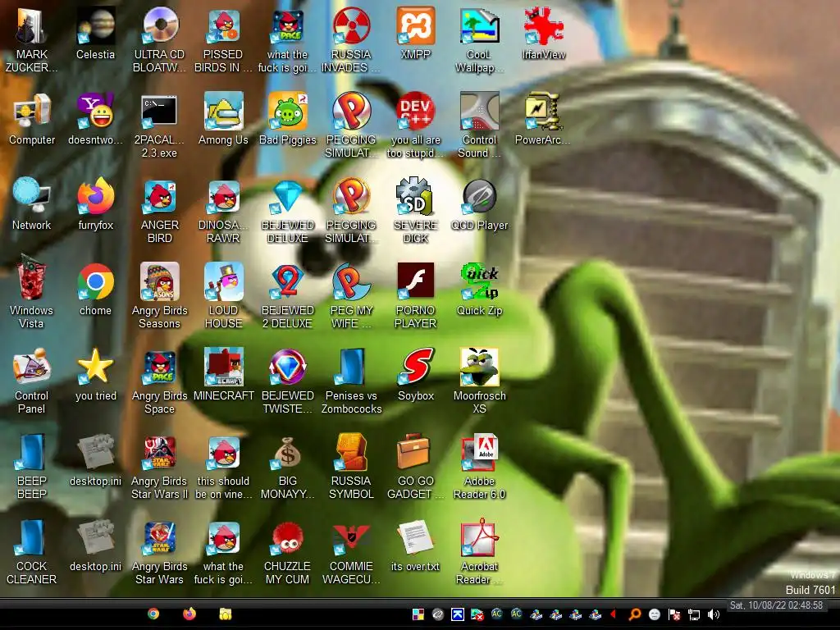
Task: Open the Celestia desktop shortcut
Action: (95, 33)
